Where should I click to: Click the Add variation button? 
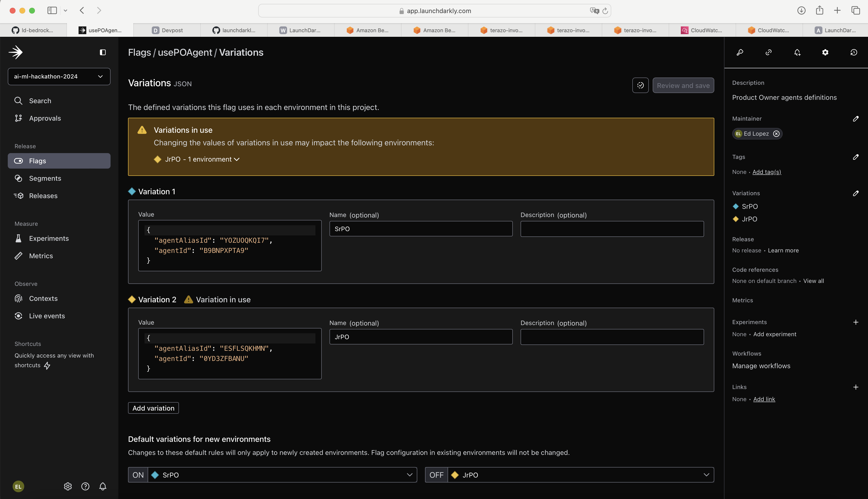pyautogui.click(x=153, y=408)
